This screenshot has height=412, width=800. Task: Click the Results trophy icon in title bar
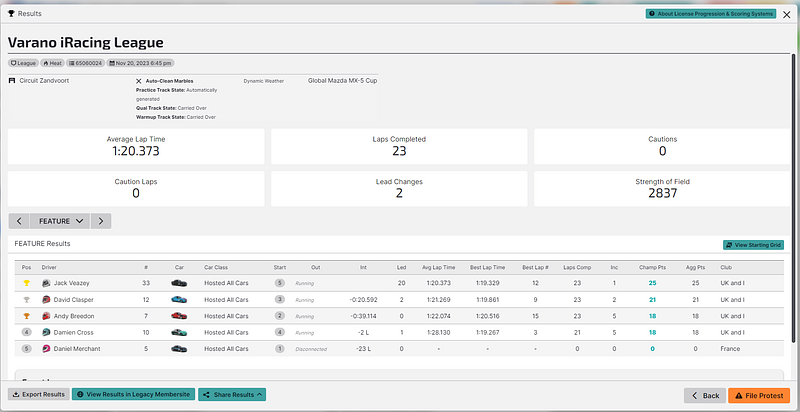11,14
